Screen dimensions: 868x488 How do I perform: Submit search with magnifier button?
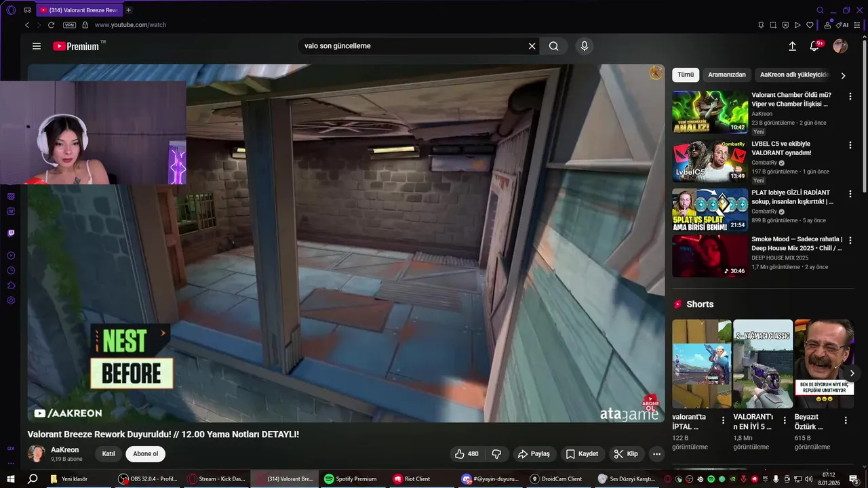(554, 46)
